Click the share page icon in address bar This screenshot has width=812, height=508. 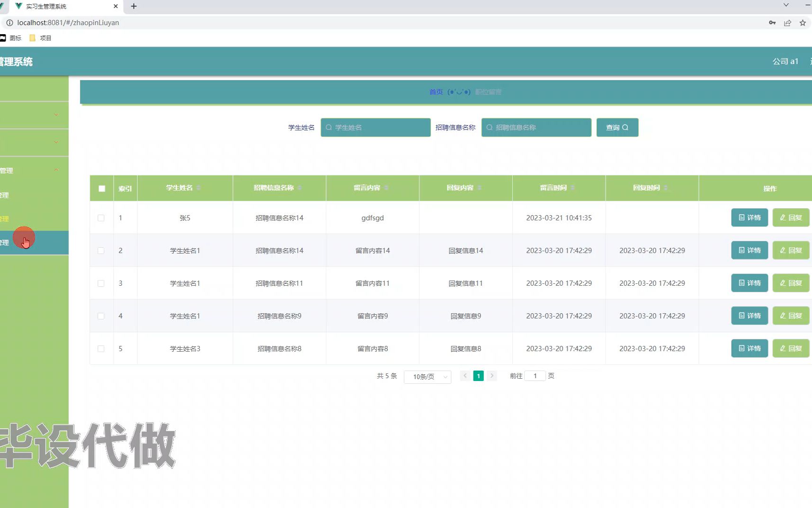tap(787, 23)
